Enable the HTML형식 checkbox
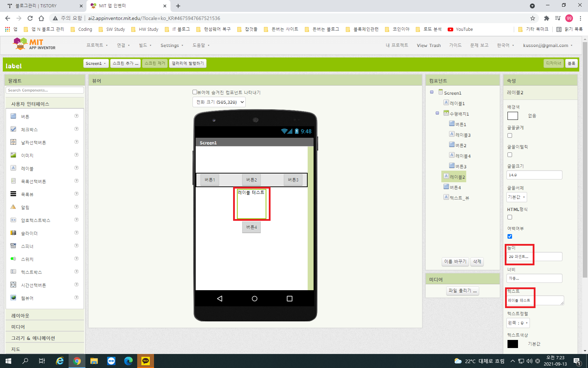Image resolution: width=588 pixels, height=368 pixels. (x=510, y=217)
